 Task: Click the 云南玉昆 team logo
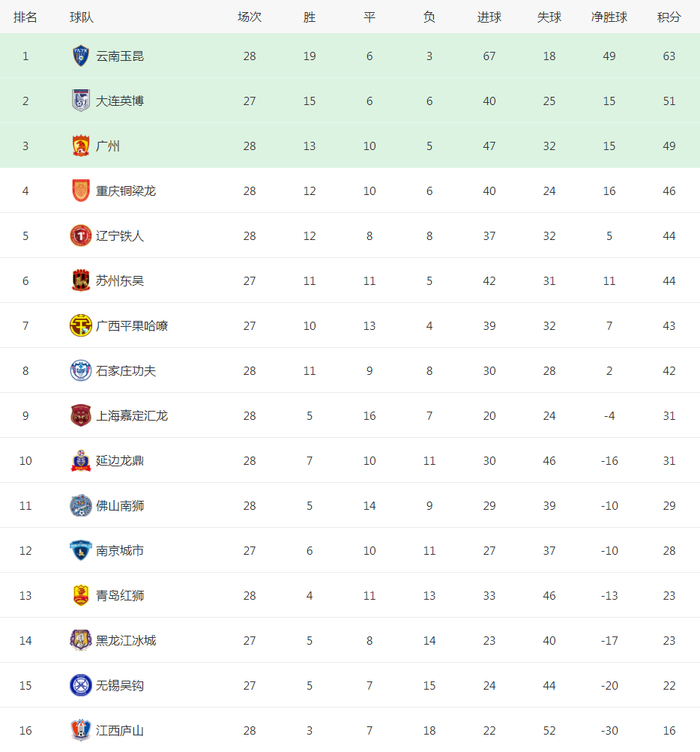coord(80,56)
